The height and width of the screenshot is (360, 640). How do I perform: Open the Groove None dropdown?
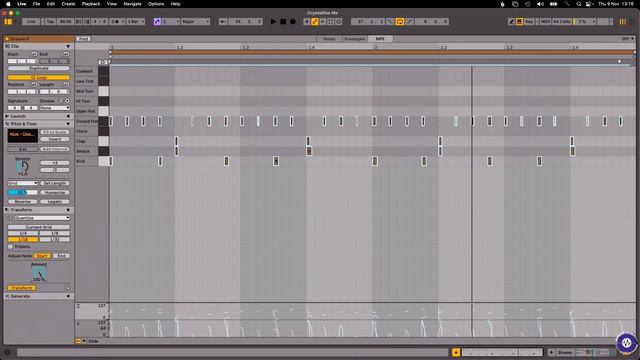55,108
